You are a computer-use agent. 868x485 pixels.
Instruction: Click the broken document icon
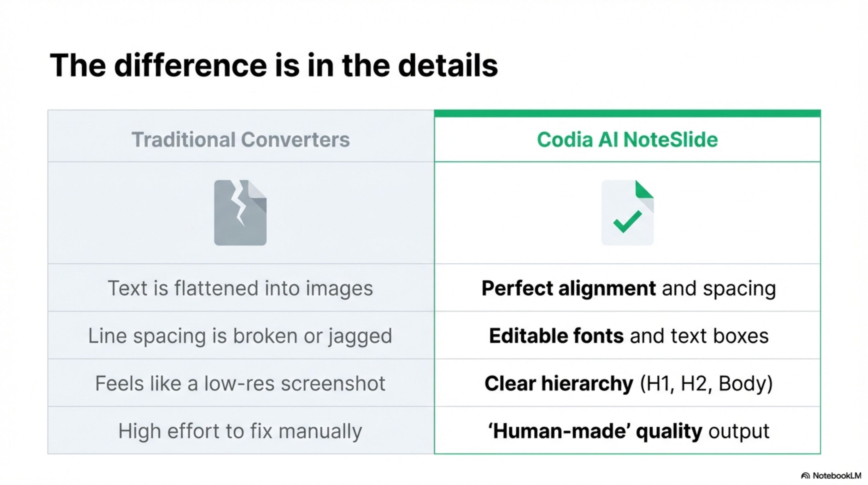coord(240,213)
